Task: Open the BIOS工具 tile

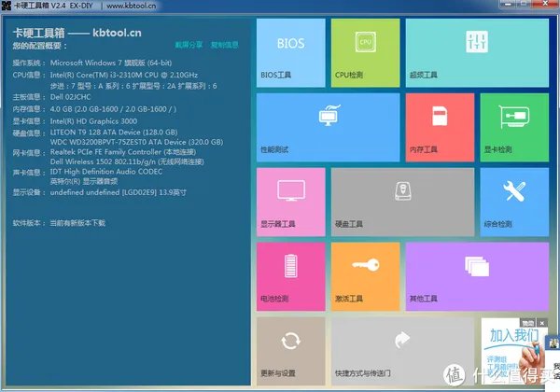Action: point(290,53)
